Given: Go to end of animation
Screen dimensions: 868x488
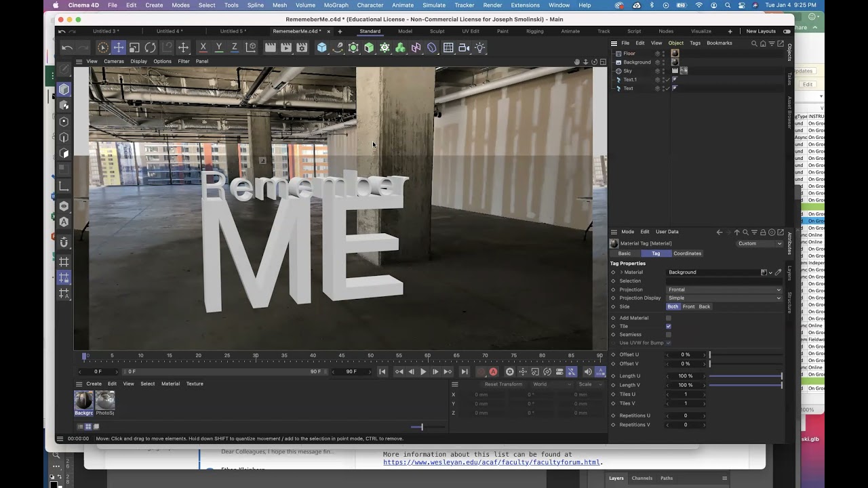Looking at the screenshot, I should click(464, 371).
